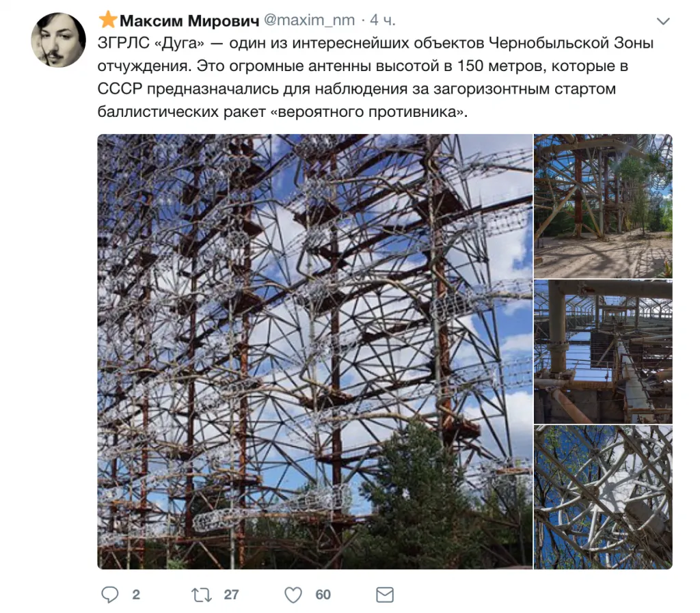This screenshot has height=613, width=700.
Task: Click the orange star badge beside the name
Action: (107, 20)
